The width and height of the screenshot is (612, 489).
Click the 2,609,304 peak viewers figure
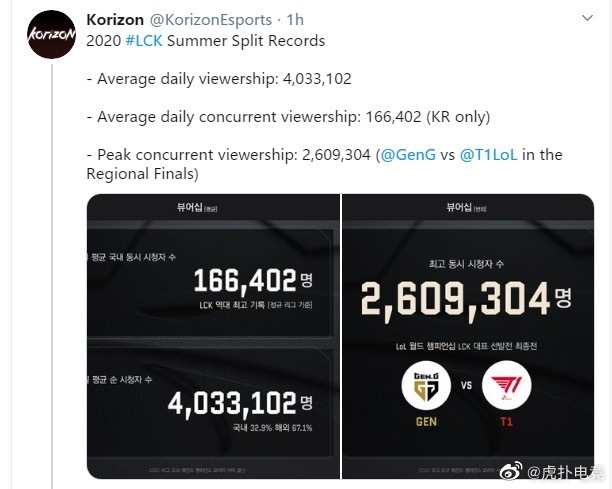point(466,300)
